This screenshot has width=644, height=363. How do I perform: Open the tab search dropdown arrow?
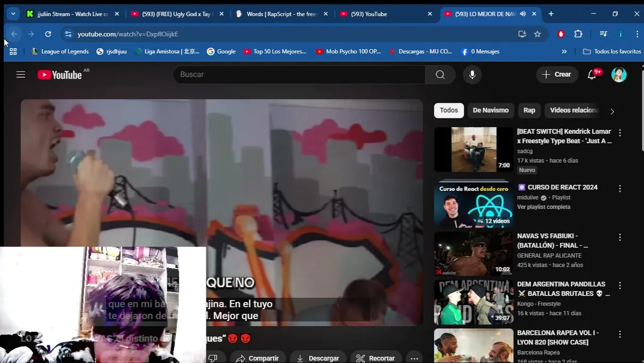tap(13, 14)
